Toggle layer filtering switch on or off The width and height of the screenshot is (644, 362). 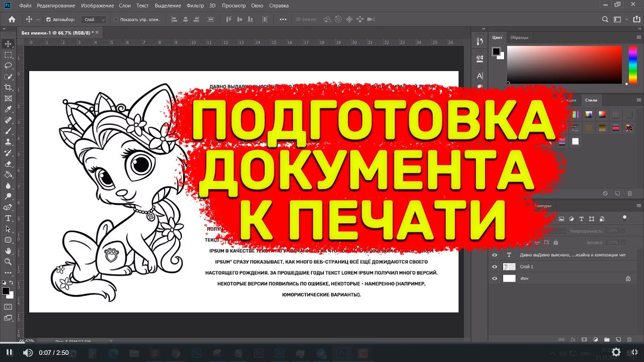[x=624, y=218]
